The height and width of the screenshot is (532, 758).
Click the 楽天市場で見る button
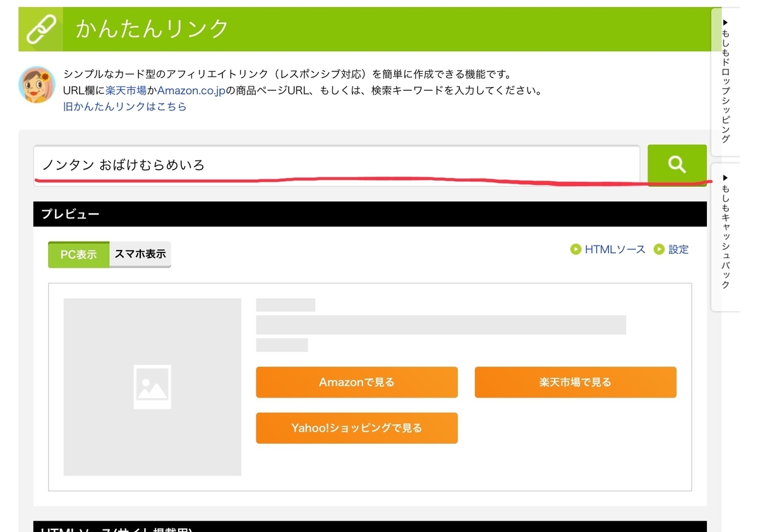pos(575,382)
